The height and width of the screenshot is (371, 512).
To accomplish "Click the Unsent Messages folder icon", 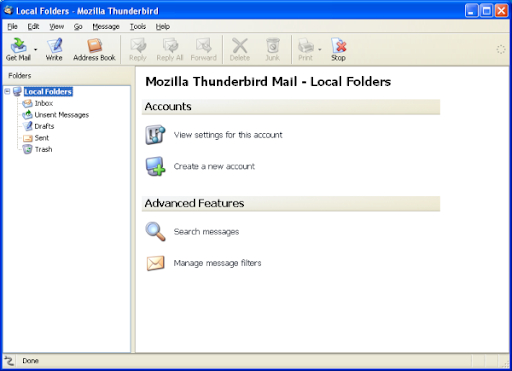I will point(27,115).
